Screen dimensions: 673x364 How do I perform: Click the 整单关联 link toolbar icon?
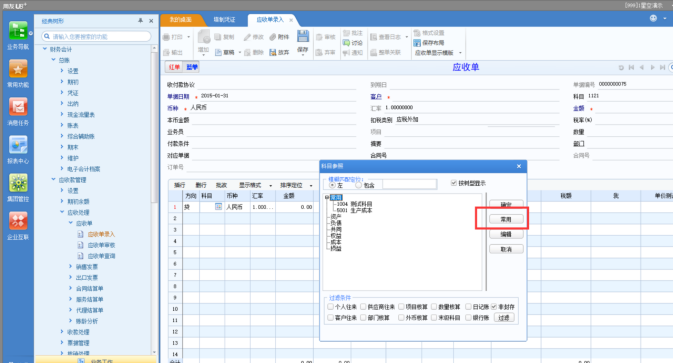(373, 52)
